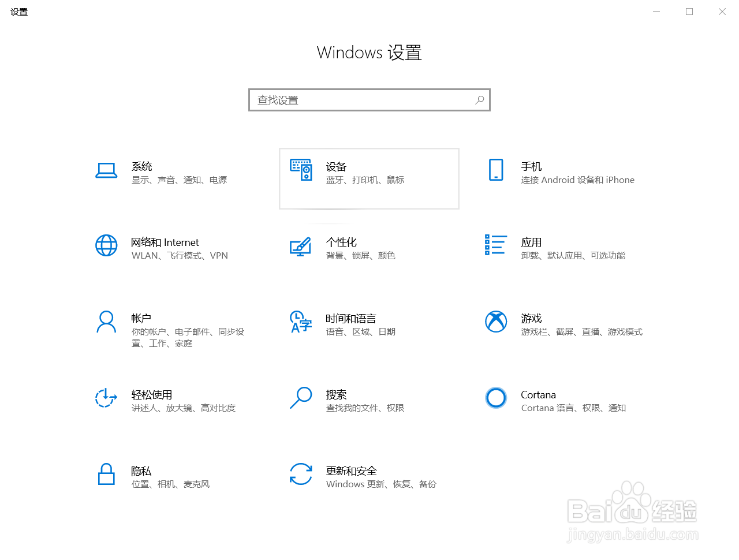Open 轻松使用 title
Screen dimensions: 739x560
tap(152, 395)
